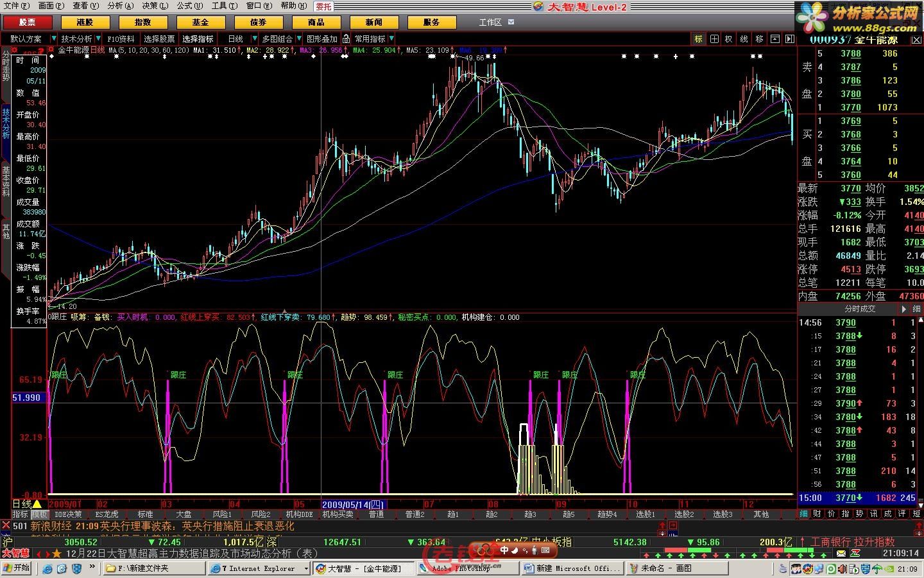Switch to the 机构买卖 indicator tab
Viewport: 924px width, 578px height.
(x=338, y=514)
